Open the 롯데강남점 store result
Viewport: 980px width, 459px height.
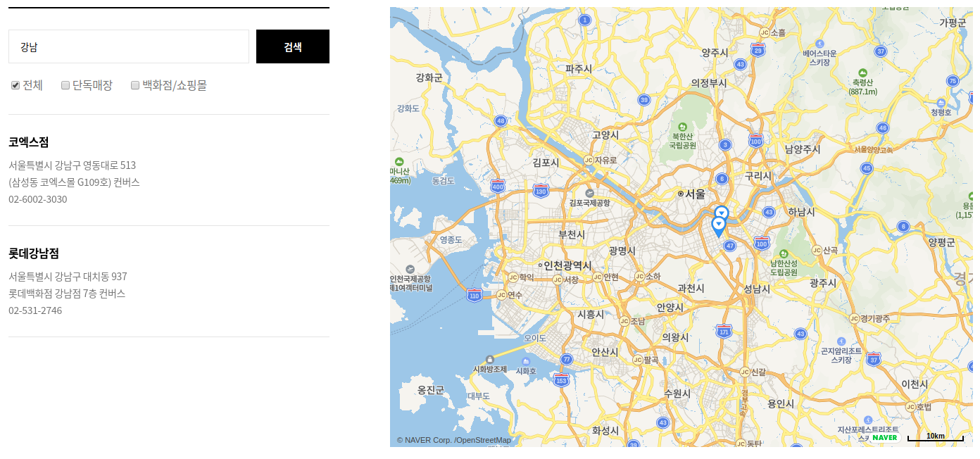[x=34, y=253]
